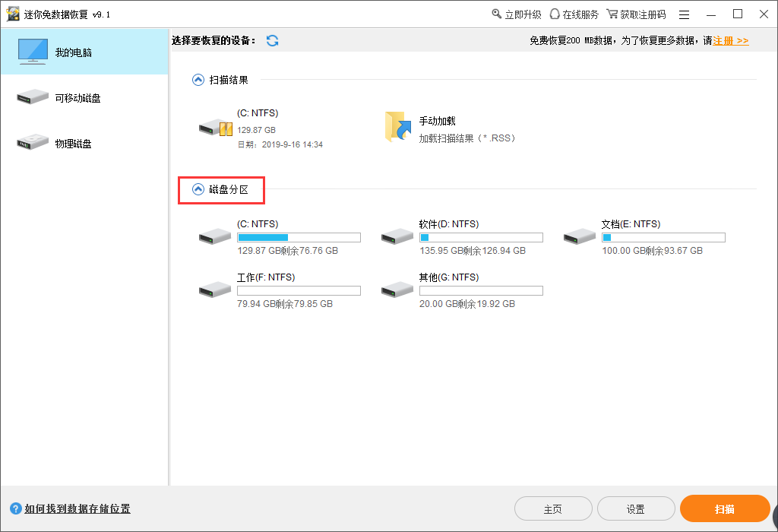The image size is (778, 532).
Task: Click the 设置 button
Action: tap(636, 508)
